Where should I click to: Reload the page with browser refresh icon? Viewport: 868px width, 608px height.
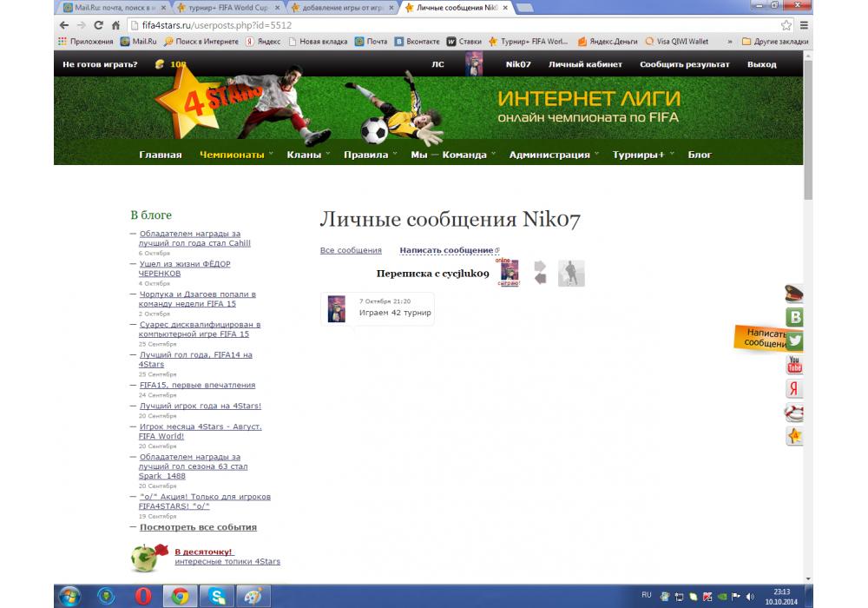coord(97,25)
